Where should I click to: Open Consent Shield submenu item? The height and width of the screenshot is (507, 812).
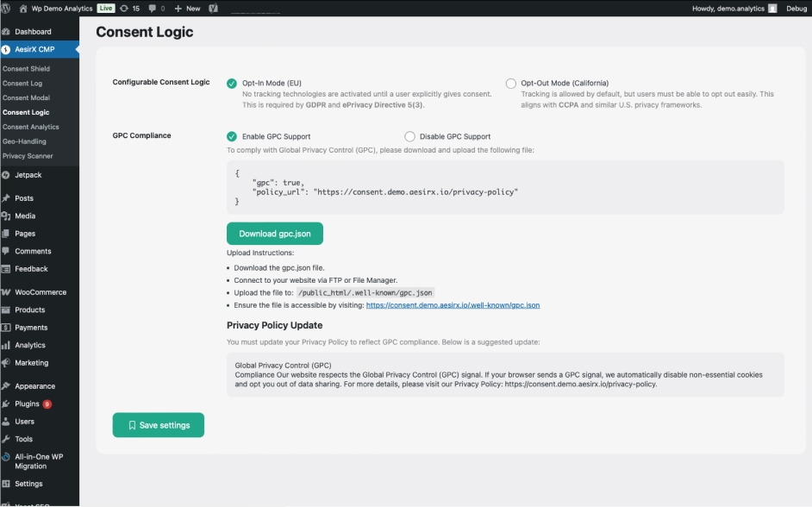[27, 69]
